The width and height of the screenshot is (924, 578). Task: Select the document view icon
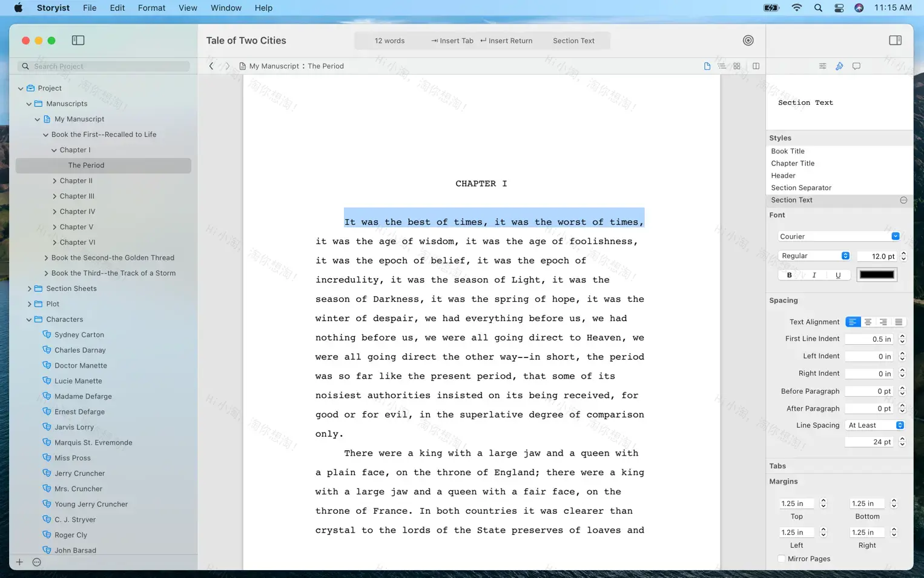(x=707, y=66)
